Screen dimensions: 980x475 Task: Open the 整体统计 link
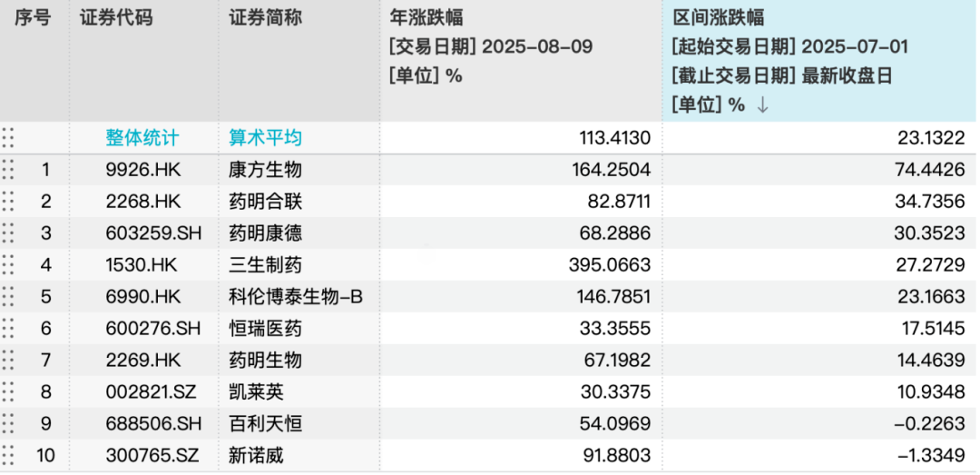pos(142,138)
